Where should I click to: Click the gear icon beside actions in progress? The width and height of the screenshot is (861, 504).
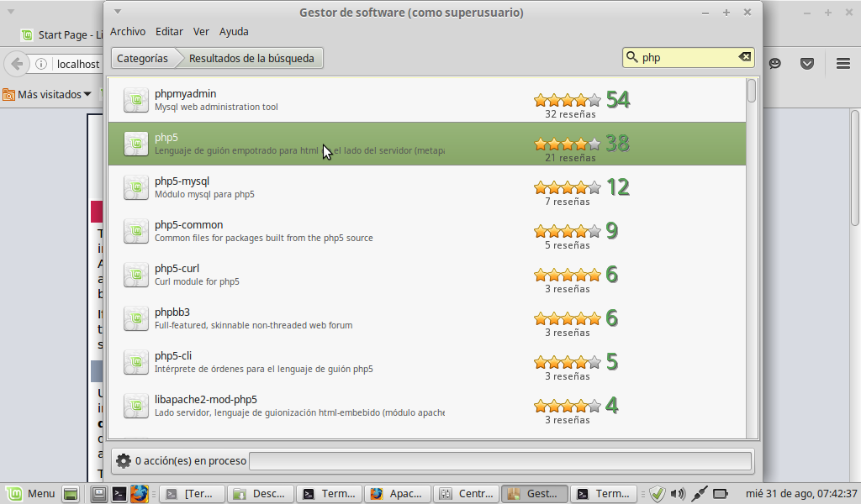pos(124,460)
